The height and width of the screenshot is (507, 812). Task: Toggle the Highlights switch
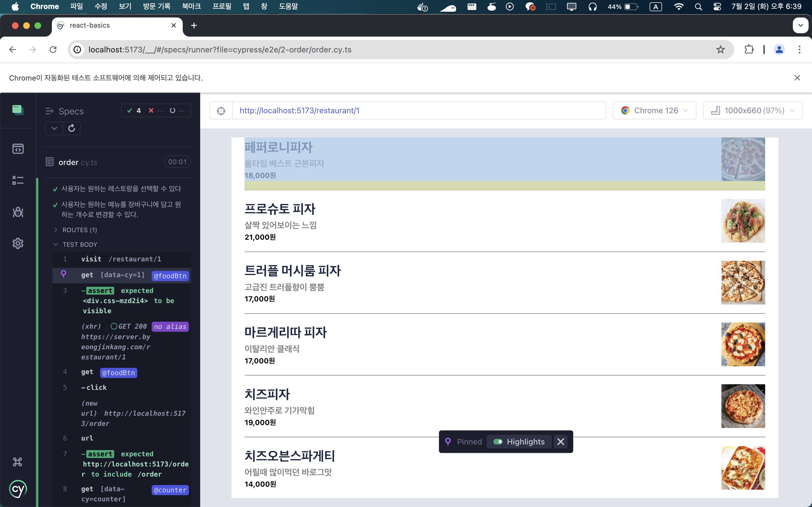498,442
